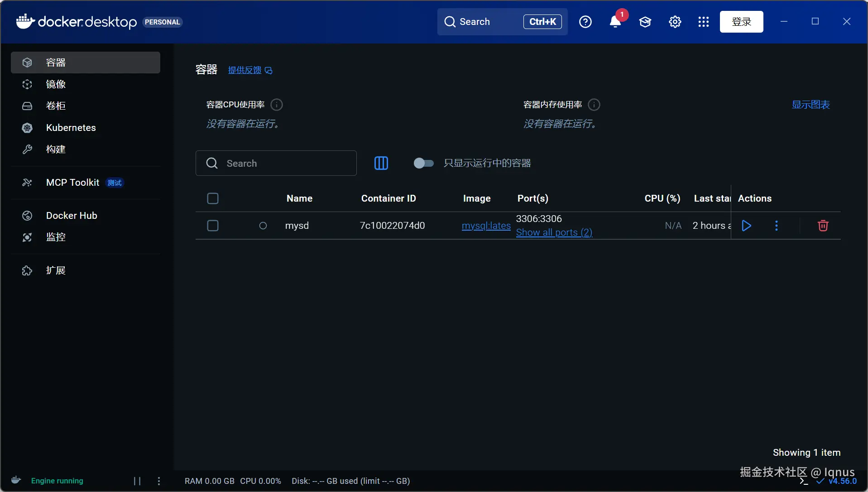Open Settings gear icon

point(675,22)
